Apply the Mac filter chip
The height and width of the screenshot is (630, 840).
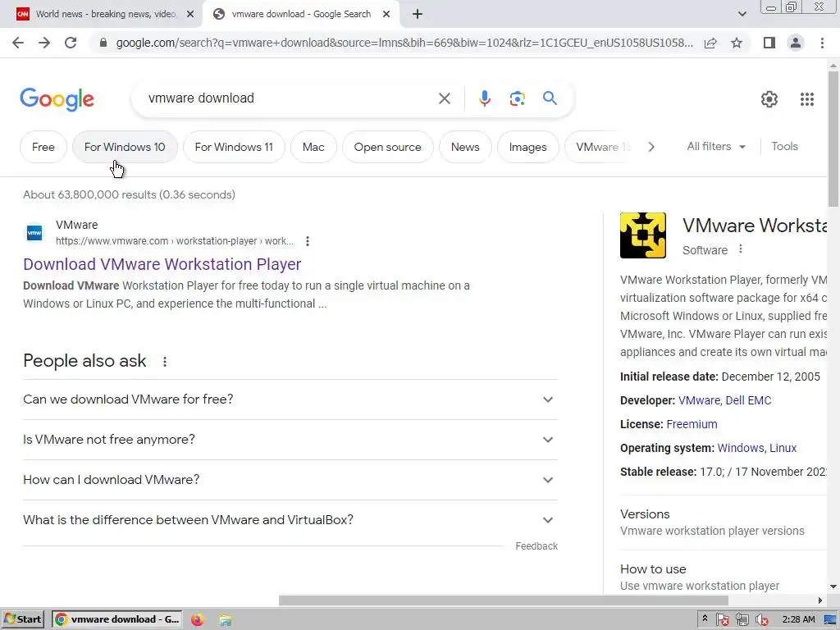coord(313,147)
